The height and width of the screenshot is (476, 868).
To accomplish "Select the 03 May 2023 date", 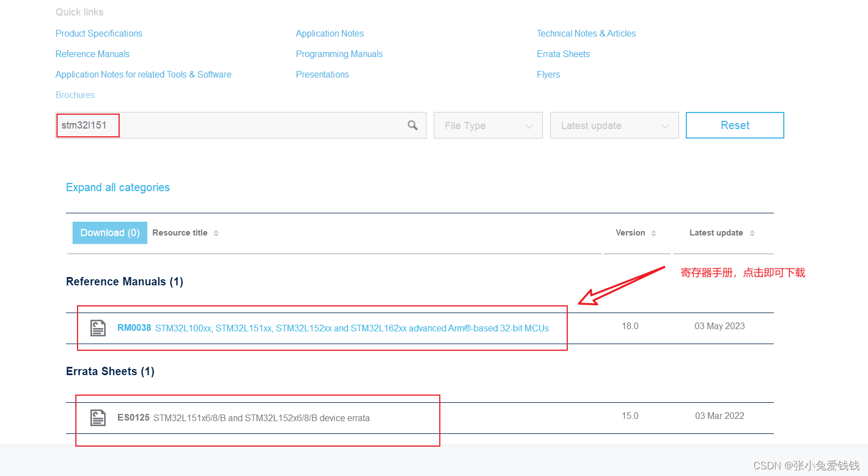I will click(x=720, y=326).
